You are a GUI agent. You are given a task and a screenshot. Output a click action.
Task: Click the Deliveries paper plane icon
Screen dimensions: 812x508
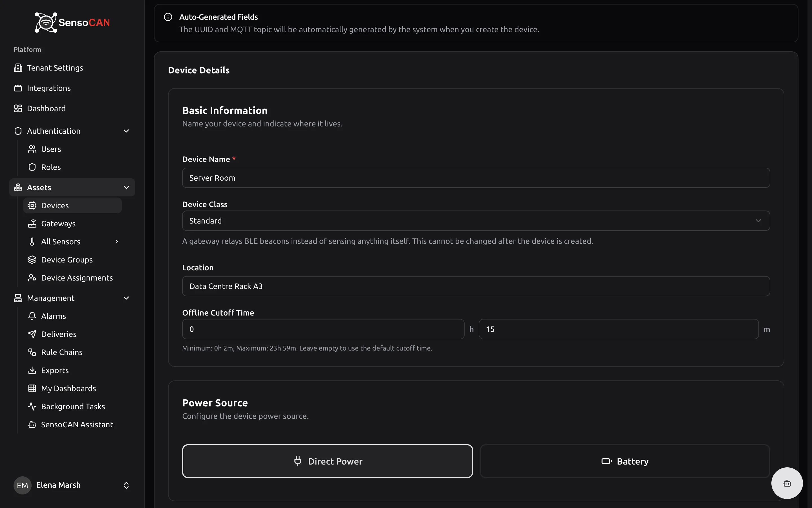pos(32,334)
